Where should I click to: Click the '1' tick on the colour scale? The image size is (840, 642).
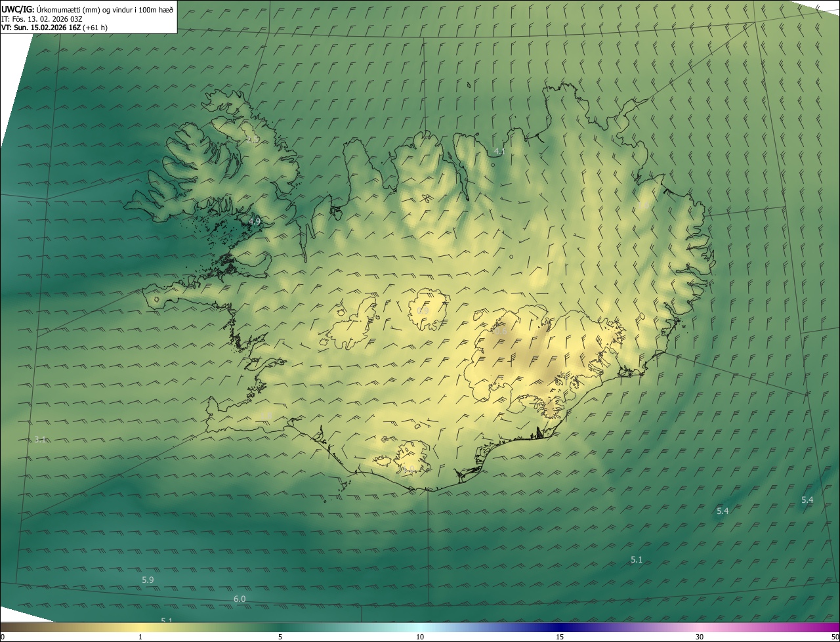(140, 637)
